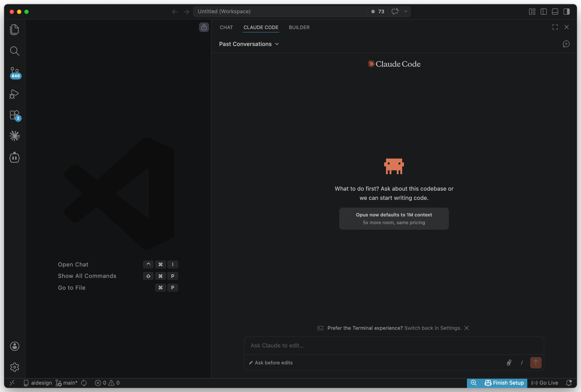Screen dimensions: 581x392
Task: Click Customize Layout icon
Action: (x=532, y=12)
